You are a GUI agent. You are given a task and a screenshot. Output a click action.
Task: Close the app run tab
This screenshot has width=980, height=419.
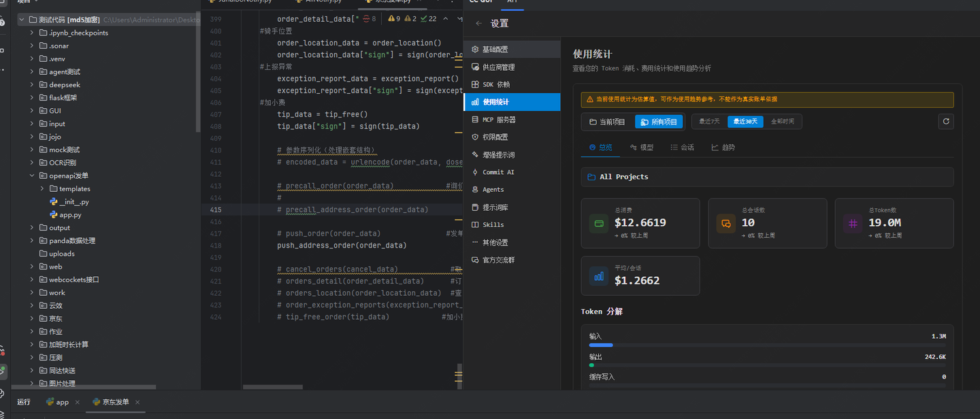78,402
